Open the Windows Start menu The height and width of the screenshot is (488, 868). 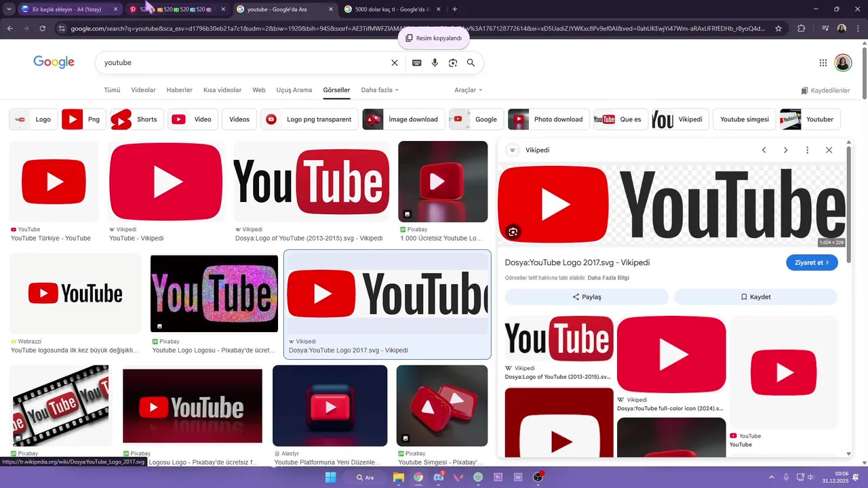[x=330, y=477]
